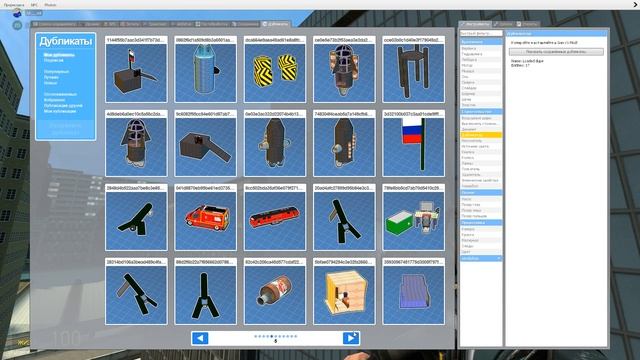Select the dark four-legged stand dupe
This screenshot has height=360, width=640.
[x=413, y=69]
